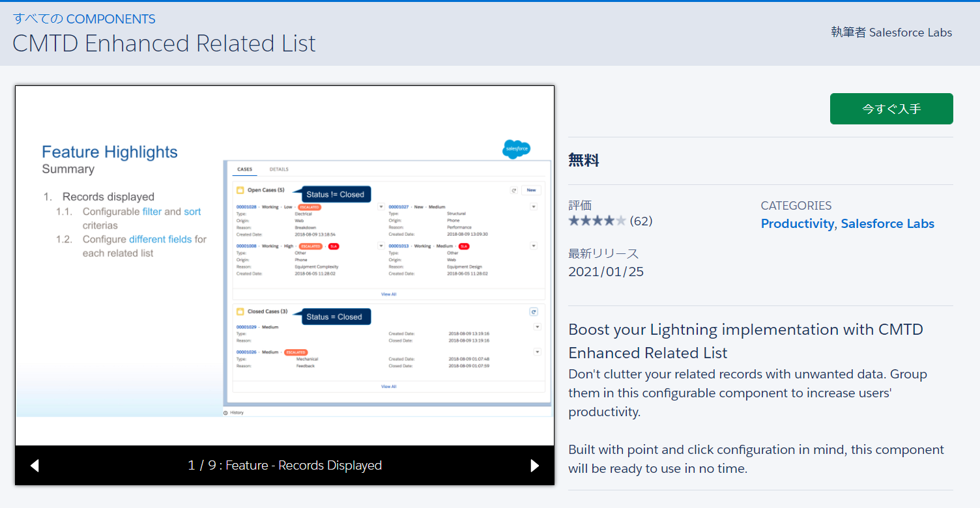Go back a slide with the left arrow
980x508 pixels.
(35, 465)
